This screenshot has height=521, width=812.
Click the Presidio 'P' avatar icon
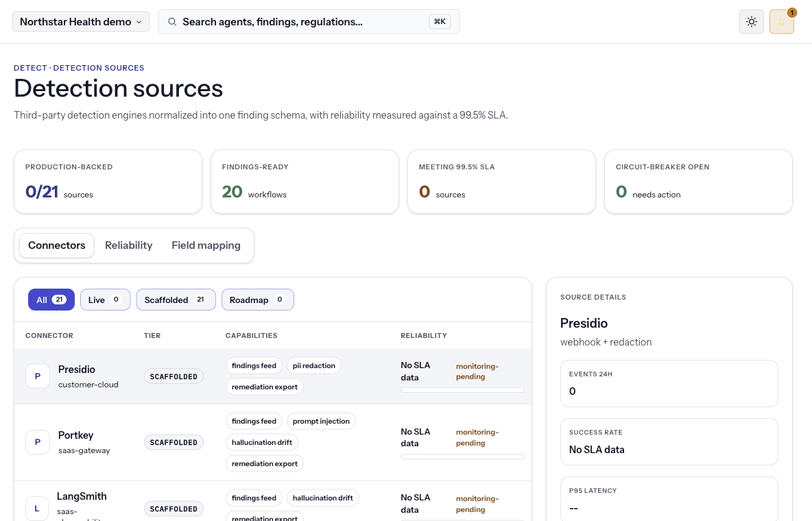click(x=37, y=376)
